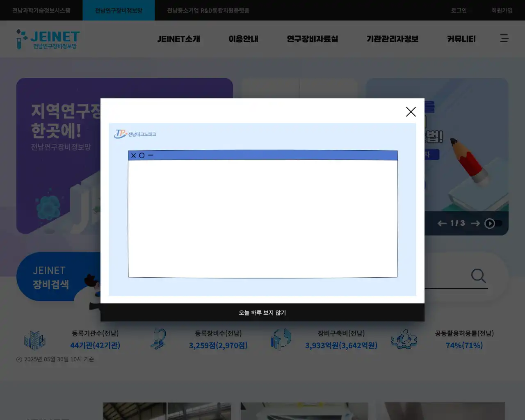Image resolution: width=525 pixels, height=420 pixels.
Task: Click the JEINET 장비검색 button
Action: point(50,276)
